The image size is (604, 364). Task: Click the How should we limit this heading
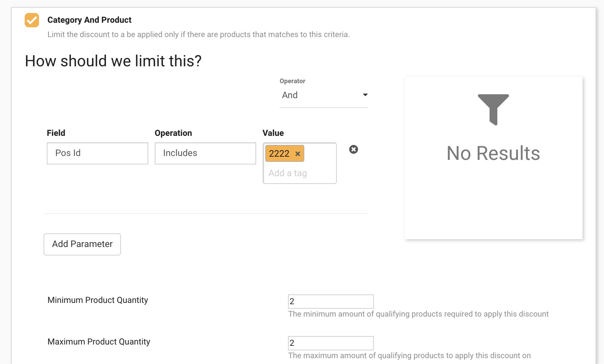[x=113, y=61]
